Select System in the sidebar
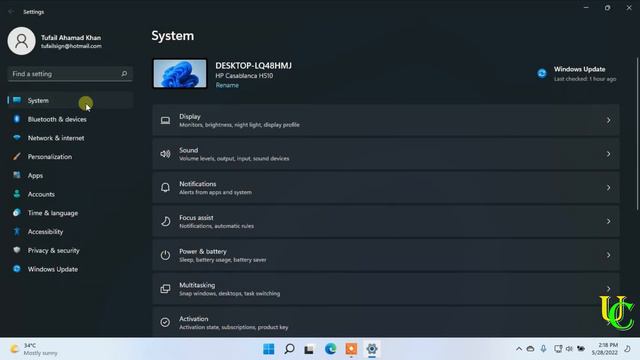The width and height of the screenshot is (640, 360). coord(70,100)
